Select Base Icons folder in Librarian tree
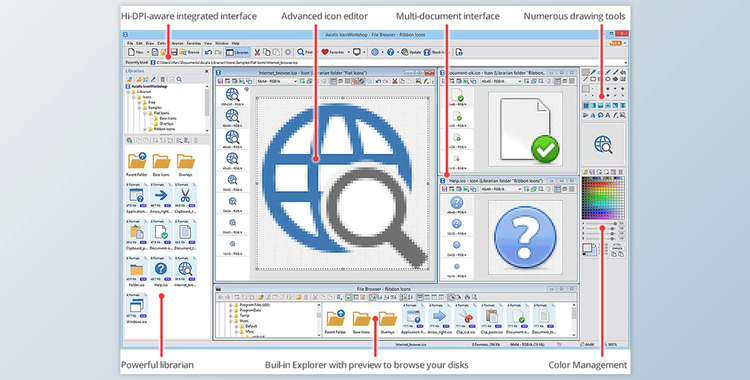 pos(168,118)
